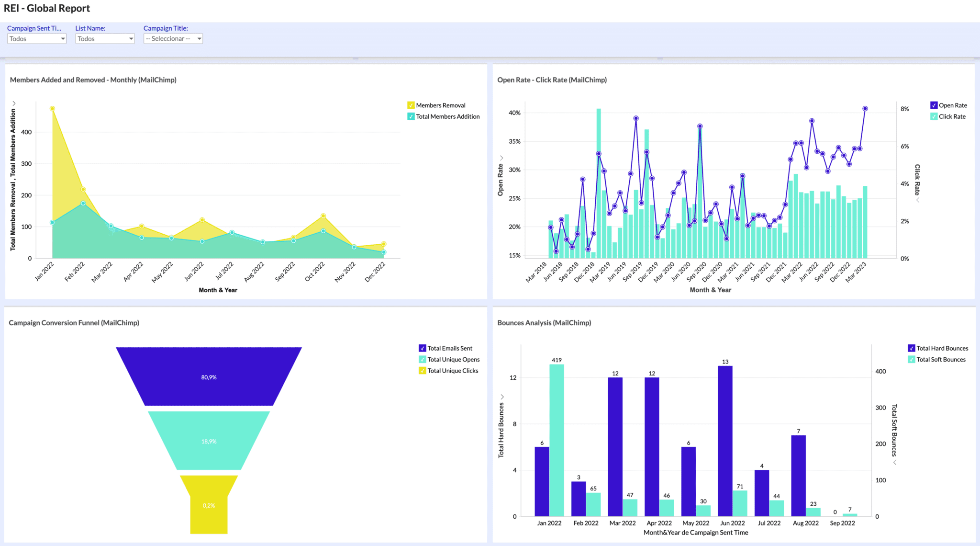Click the Mar 2023 Open Rate data point
This screenshot has height=546, width=980.
(x=865, y=109)
